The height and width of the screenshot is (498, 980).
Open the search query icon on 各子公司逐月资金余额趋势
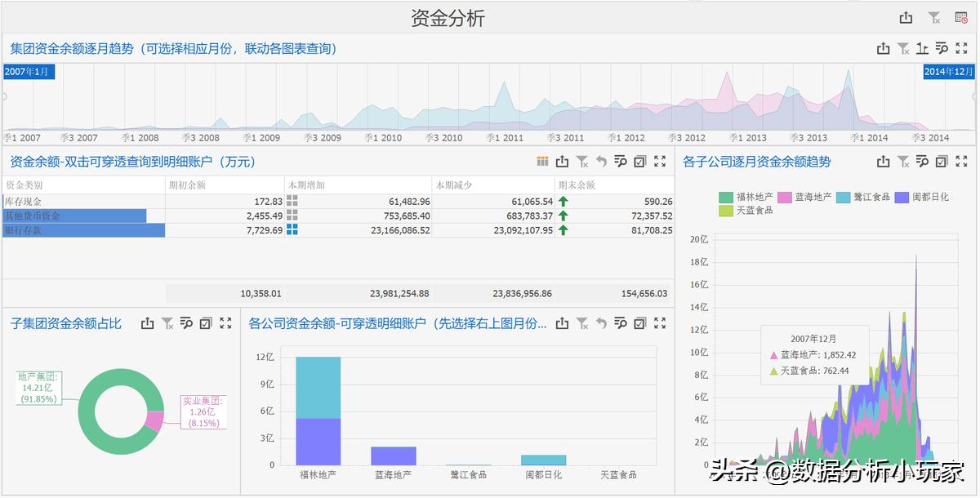(x=922, y=161)
